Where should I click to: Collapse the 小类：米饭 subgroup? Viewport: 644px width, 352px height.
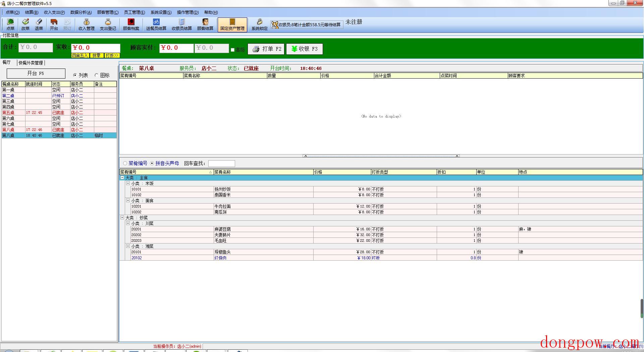coord(128,183)
